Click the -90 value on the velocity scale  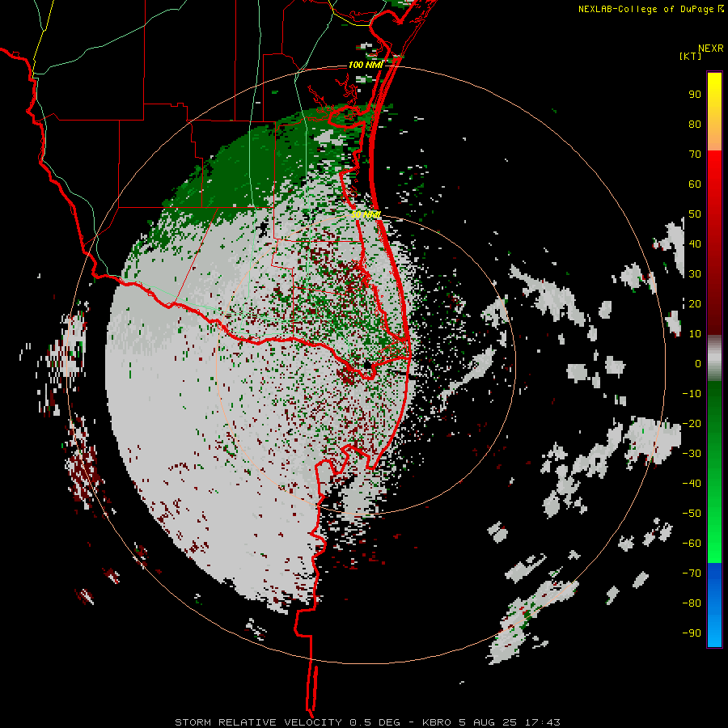tap(692, 633)
